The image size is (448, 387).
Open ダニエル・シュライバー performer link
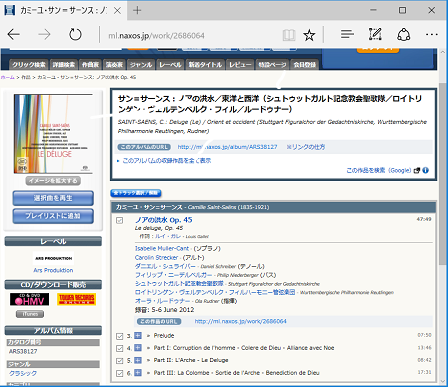165,266
